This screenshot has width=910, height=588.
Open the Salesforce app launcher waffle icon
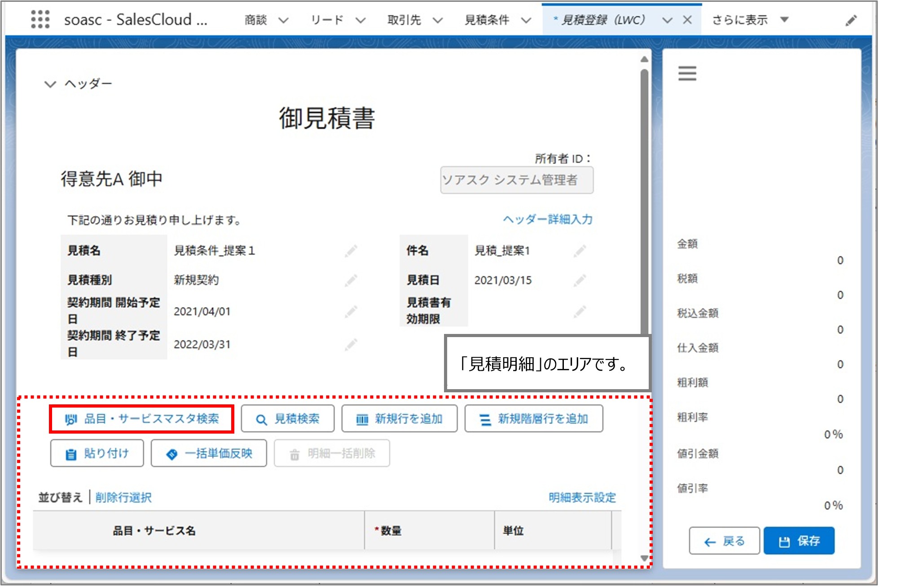click(40, 20)
